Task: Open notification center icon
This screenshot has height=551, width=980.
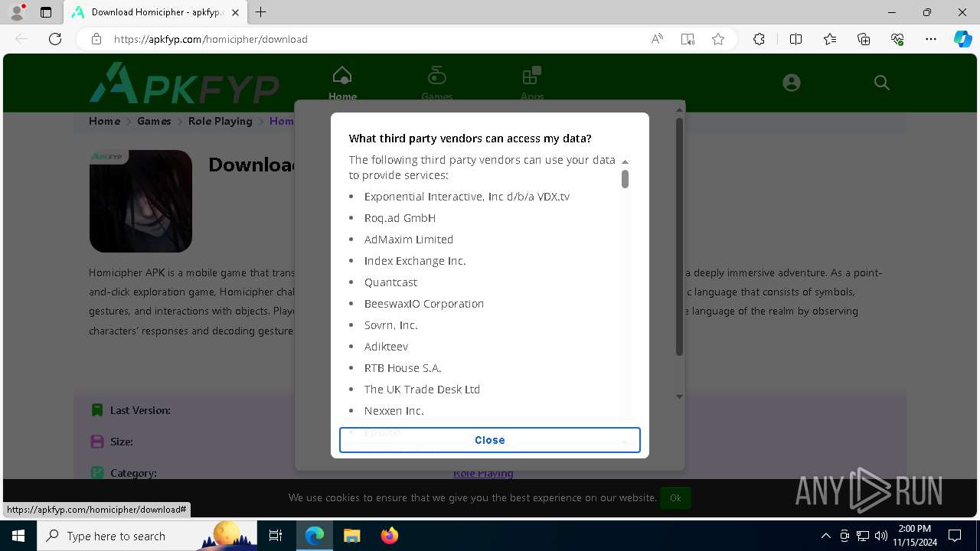Action: 955,536
